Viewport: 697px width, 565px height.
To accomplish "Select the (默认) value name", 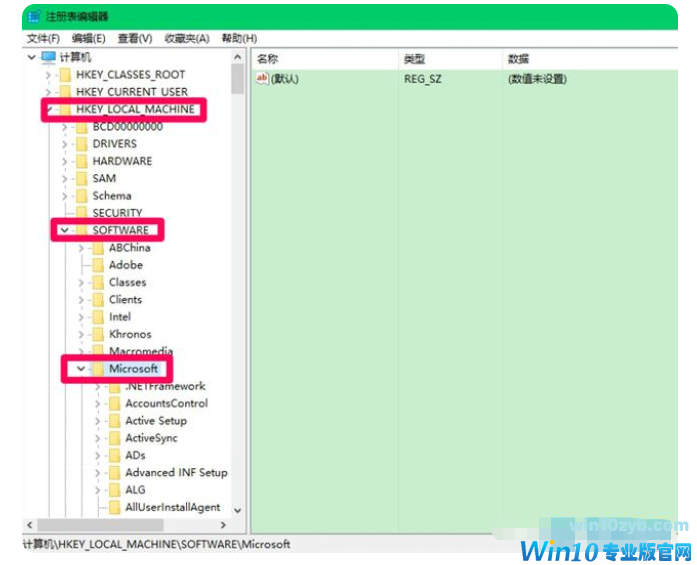I will point(284,79).
